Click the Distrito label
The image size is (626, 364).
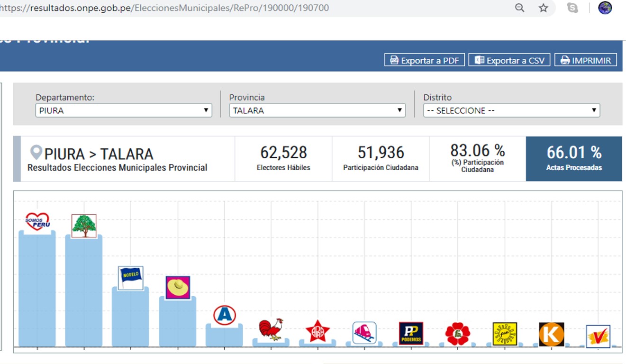tap(437, 97)
